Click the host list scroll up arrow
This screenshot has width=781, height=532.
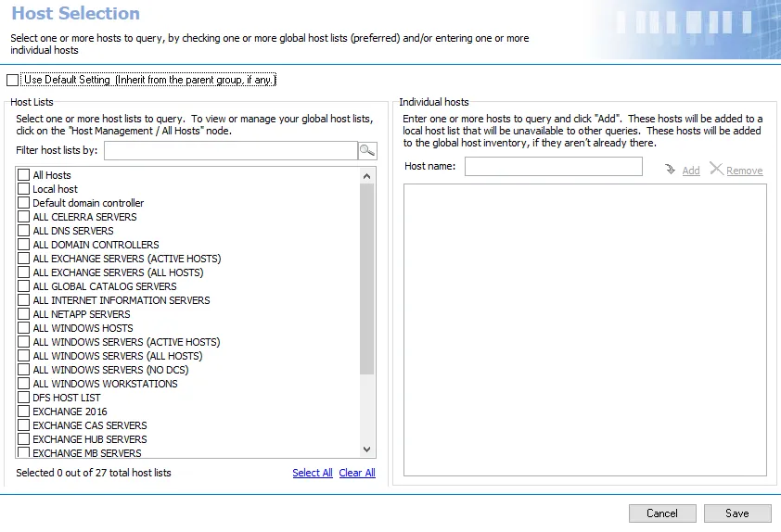(366, 176)
